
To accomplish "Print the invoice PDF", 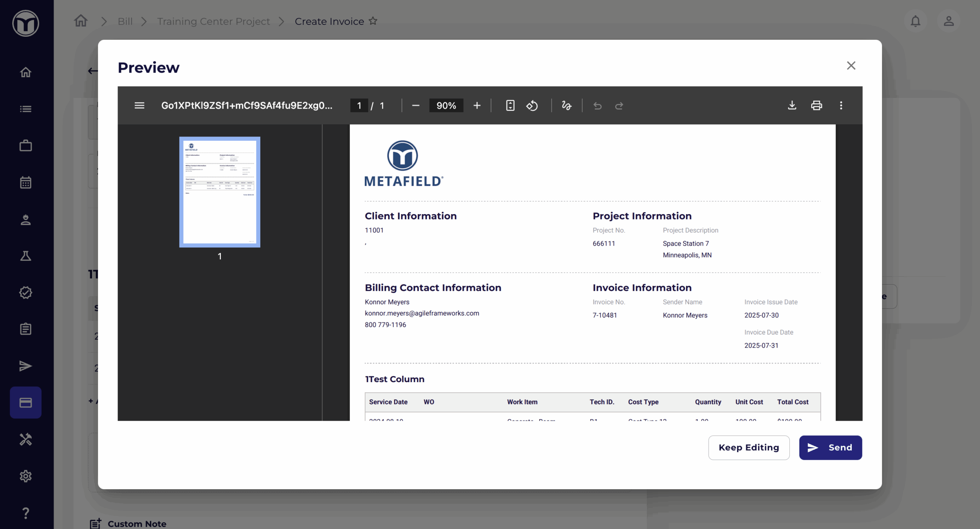I will pyautogui.click(x=817, y=105).
